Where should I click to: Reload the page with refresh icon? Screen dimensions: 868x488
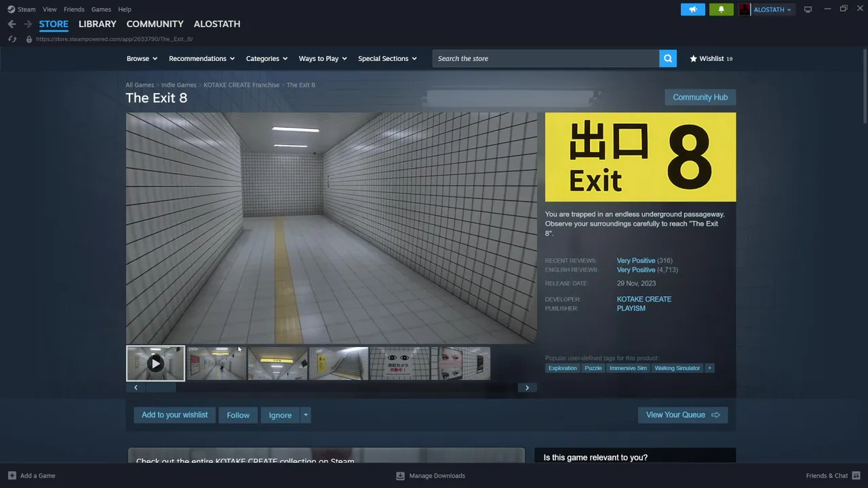12,39
